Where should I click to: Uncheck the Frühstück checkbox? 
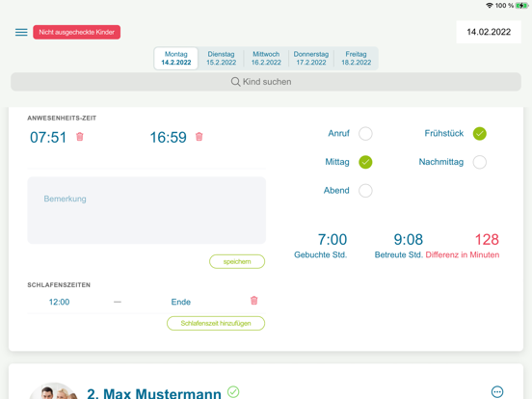[x=479, y=134]
